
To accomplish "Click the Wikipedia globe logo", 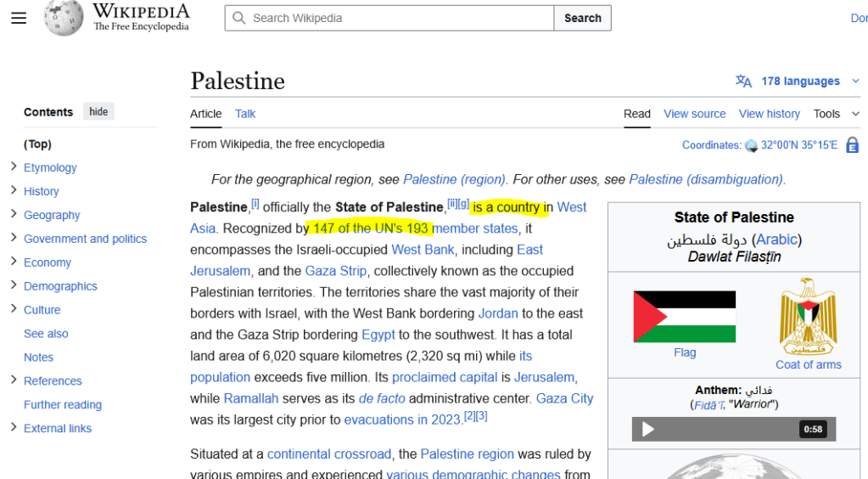I will [x=64, y=18].
